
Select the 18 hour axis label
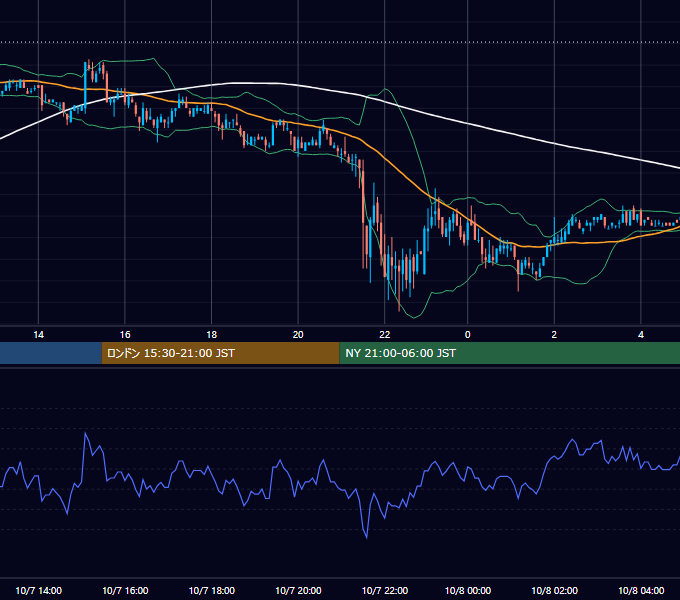tap(211, 335)
